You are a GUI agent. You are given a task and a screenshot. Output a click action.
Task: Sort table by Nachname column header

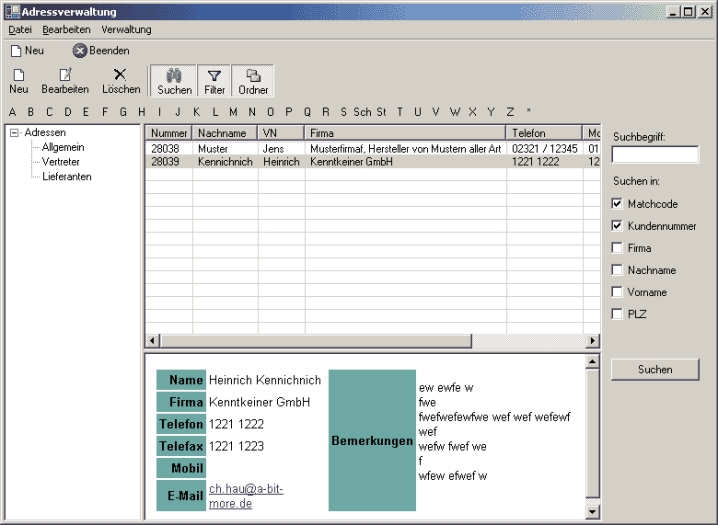tap(224, 133)
